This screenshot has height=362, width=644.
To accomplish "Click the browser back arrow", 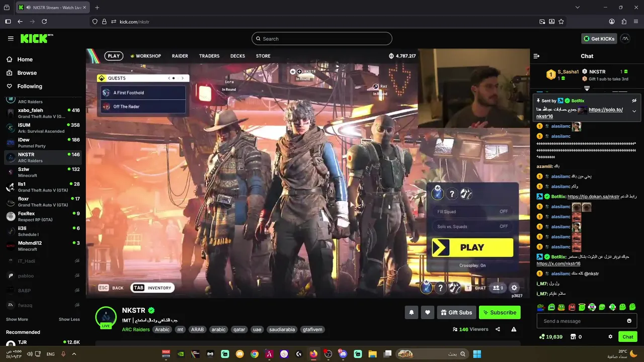I will click(x=20, y=22).
